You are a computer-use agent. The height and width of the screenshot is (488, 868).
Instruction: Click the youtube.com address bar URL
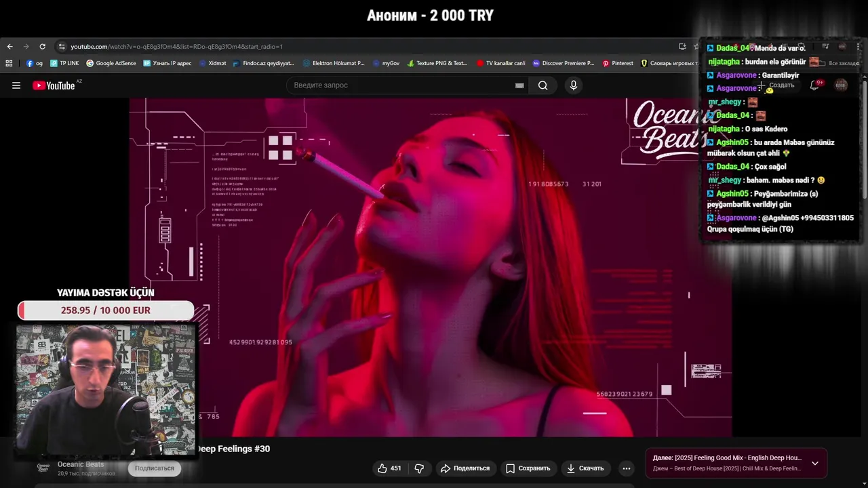[176, 47]
